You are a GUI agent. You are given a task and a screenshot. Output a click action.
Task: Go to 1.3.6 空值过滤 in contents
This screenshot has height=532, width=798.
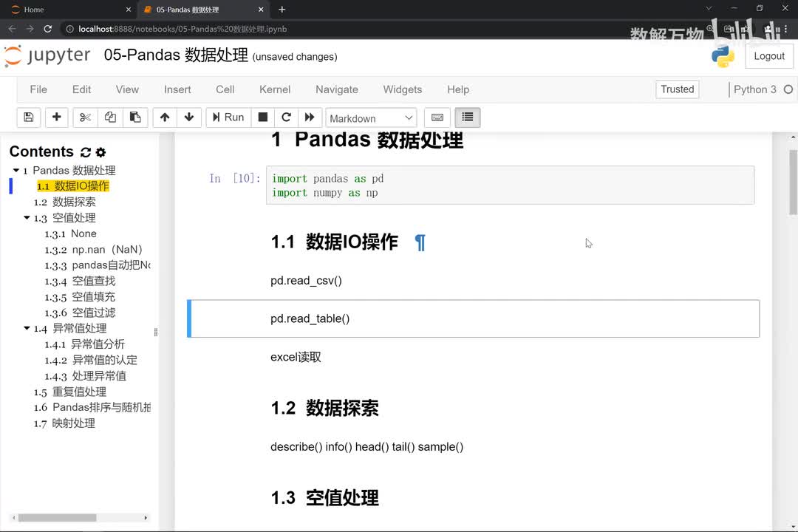tap(80, 313)
